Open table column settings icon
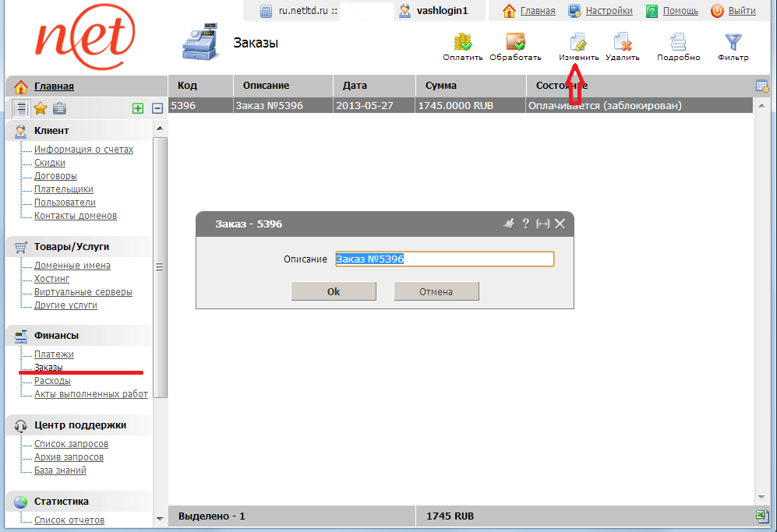777x532 pixels. pos(762,86)
